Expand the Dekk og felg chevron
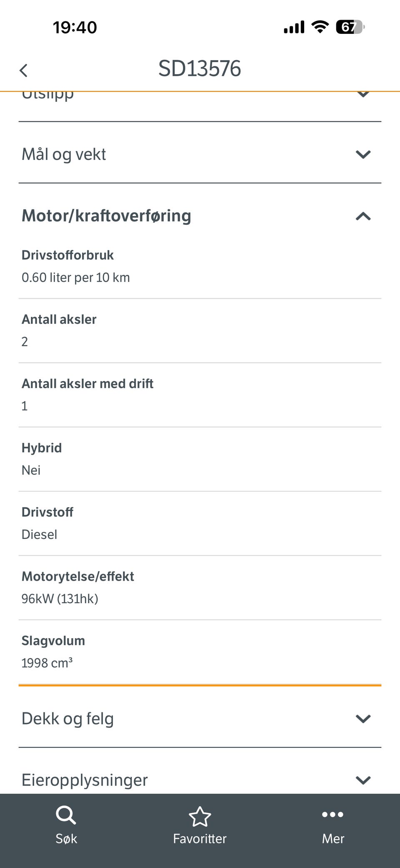This screenshot has height=868, width=400. coord(363,719)
